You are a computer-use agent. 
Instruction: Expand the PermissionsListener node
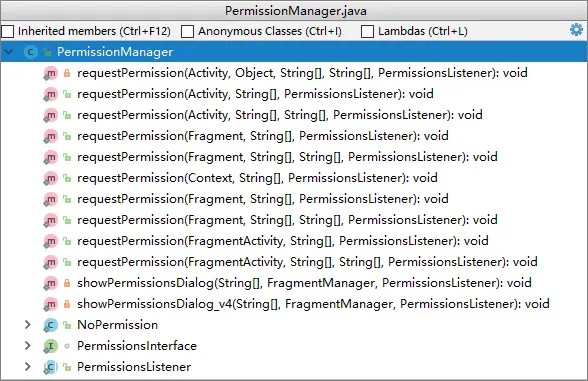tap(27, 367)
